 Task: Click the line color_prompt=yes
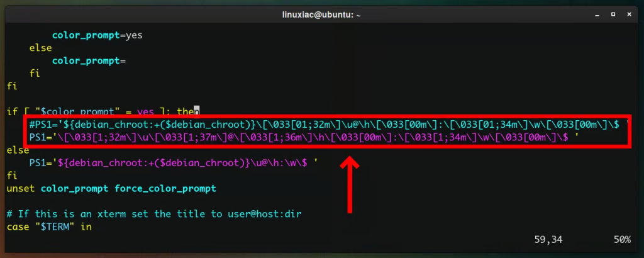point(97,35)
